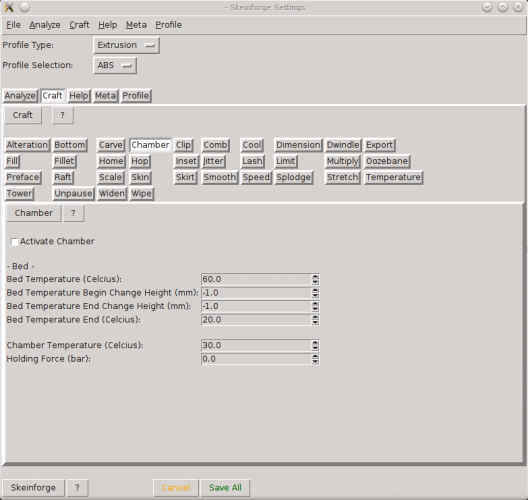This screenshot has width=528, height=500.
Task: Click the Craft help question mark button
Action: 62,115
